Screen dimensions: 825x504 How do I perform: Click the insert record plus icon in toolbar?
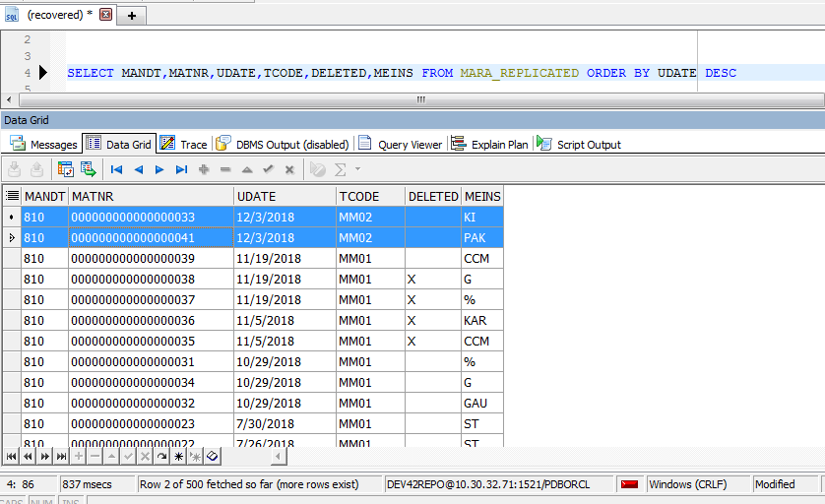coord(204,169)
